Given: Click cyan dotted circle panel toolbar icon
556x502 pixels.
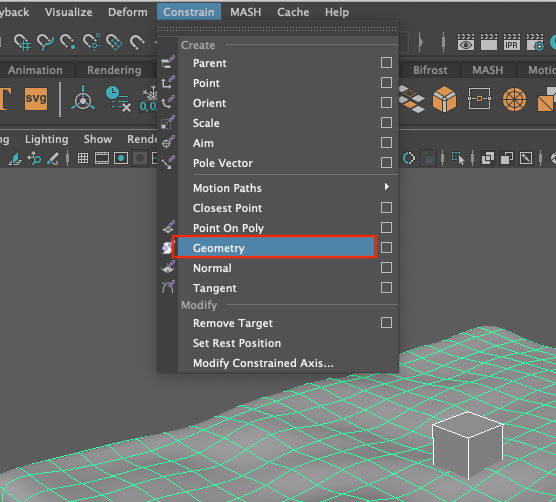Looking at the screenshot, I should [409, 158].
